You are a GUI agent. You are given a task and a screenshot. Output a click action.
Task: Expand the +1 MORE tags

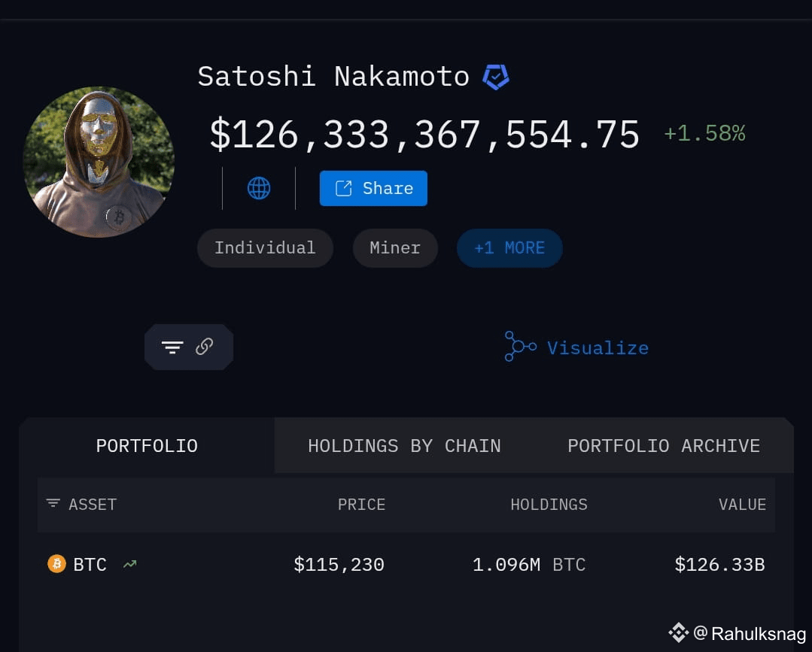[x=509, y=248]
